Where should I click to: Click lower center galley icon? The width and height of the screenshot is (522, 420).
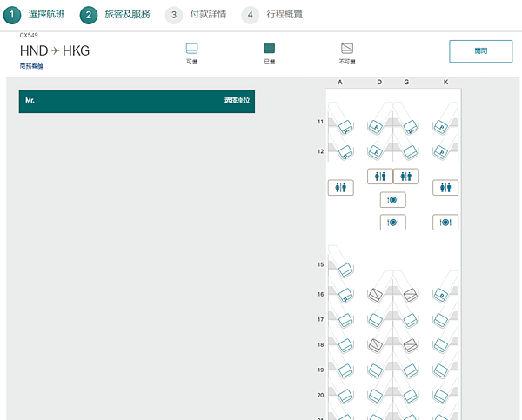pyautogui.click(x=393, y=223)
